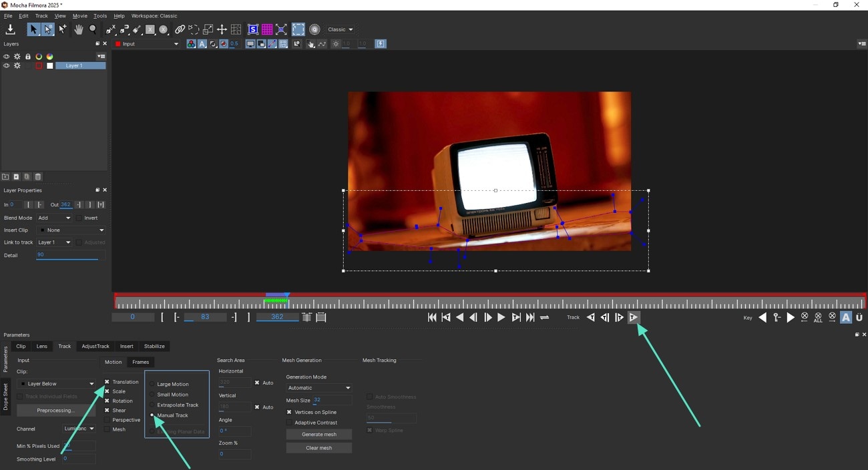Viewport: 868px width, 470px height.
Task: Click the Track Backward icon
Action: coord(590,318)
